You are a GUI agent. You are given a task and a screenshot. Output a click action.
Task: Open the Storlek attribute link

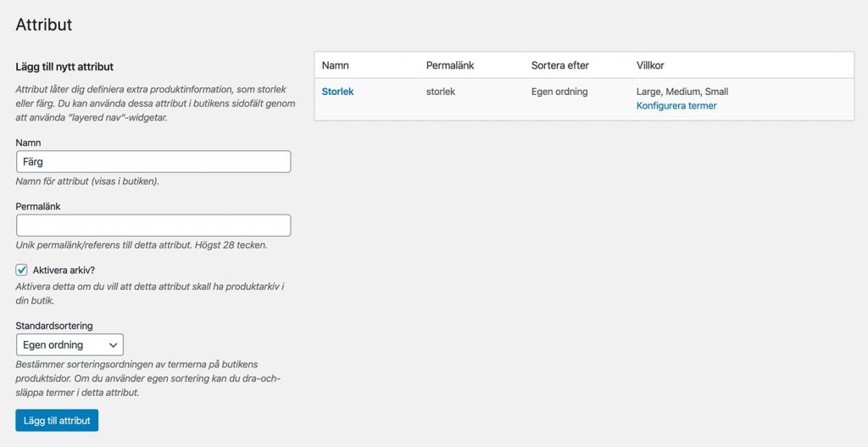pos(337,92)
